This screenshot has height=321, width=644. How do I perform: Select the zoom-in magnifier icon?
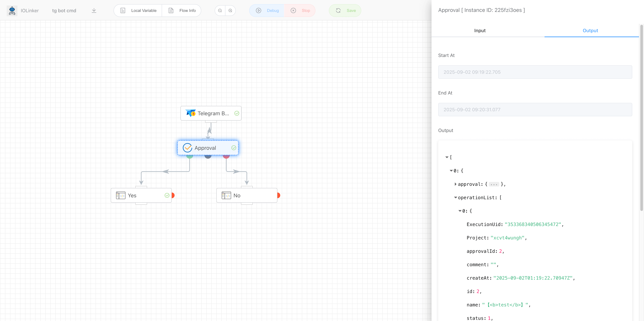pos(230,11)
